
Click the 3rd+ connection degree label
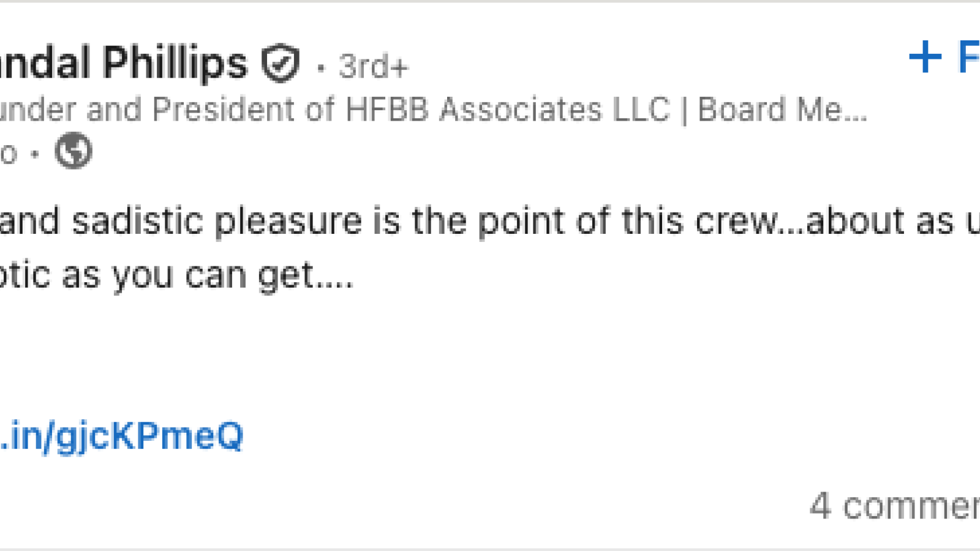[x=373, y=66]
